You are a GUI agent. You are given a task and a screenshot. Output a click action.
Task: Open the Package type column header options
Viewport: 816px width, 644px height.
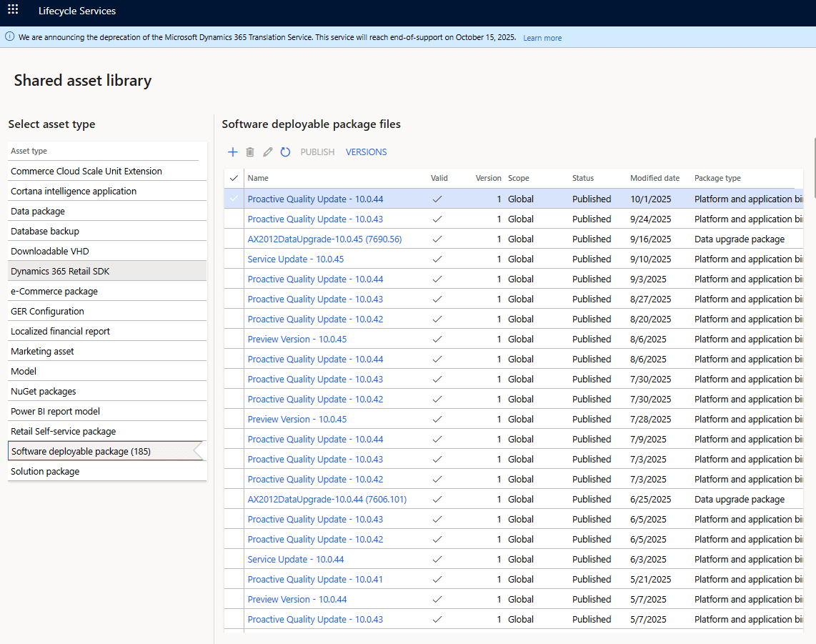717,179
